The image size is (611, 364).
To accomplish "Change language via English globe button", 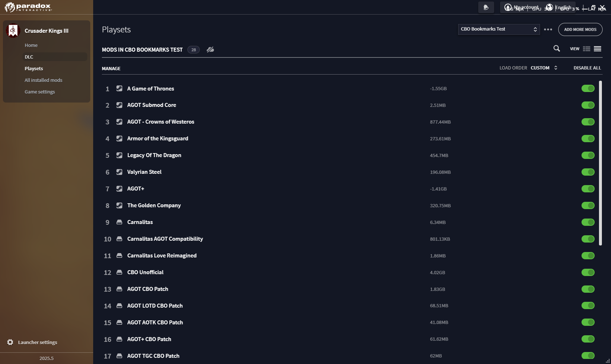I will pyautogui.click(x=559, y=7).
